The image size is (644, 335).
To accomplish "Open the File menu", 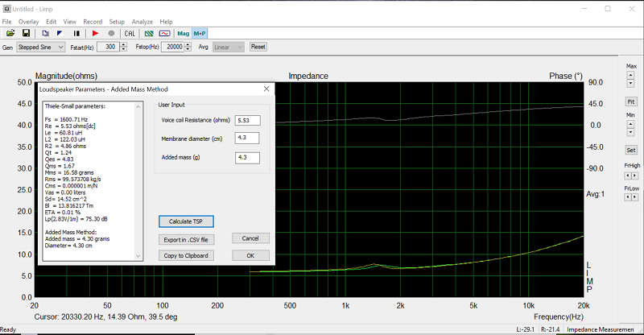I will click(7, 22).
